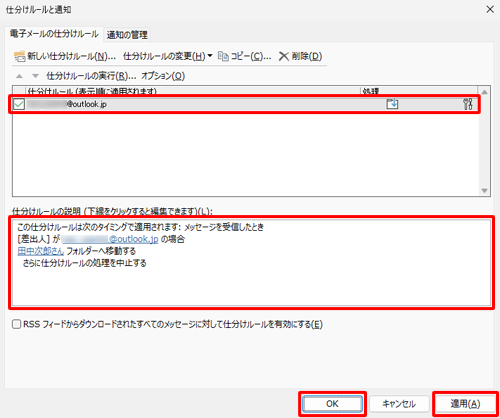Click the new rule (新しい仕分けルール) icon

[20, 56]
